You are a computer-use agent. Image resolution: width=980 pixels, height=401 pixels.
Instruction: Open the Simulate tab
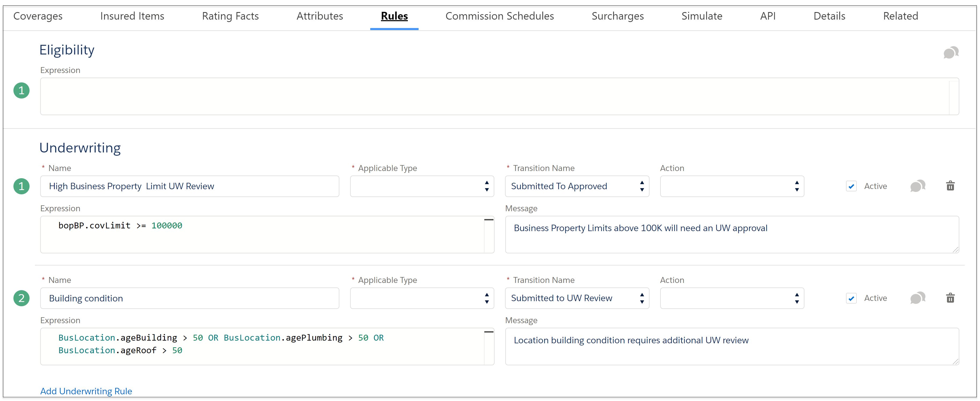pyautogui.click(x=702, y=16)
